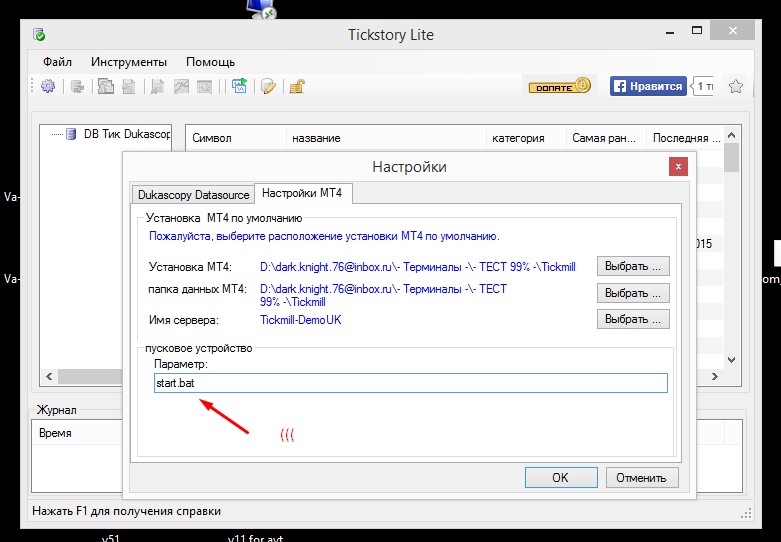
Task: Select the Настройки MT4 tab
Action: [302, 193]
